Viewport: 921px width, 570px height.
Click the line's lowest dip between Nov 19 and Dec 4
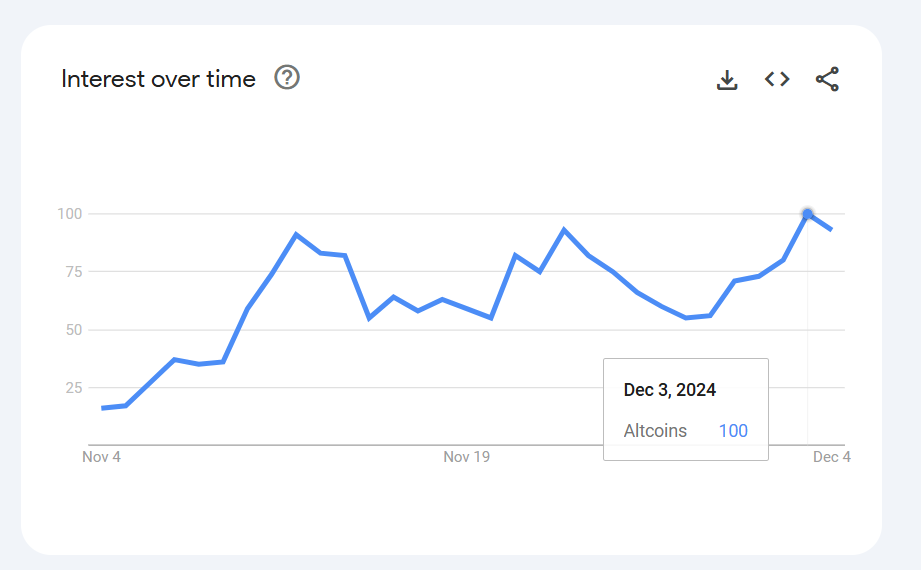point(686,318)
